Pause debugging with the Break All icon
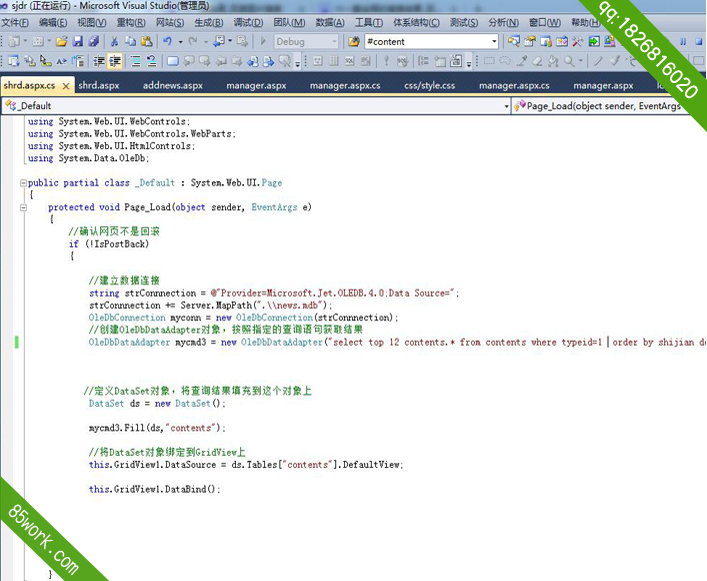This screenshot has height=581, width=707. 683,41
